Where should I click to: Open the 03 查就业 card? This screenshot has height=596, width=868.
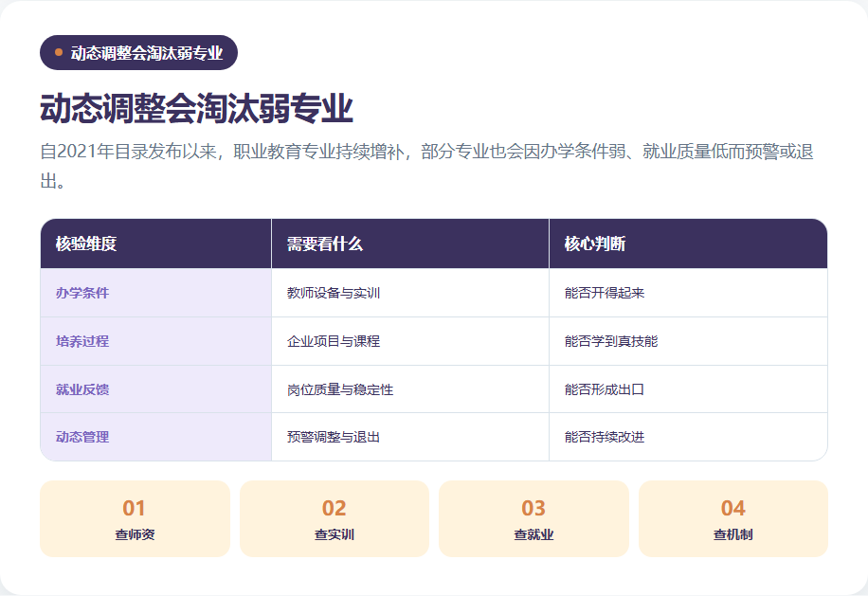tap(533, 518)
